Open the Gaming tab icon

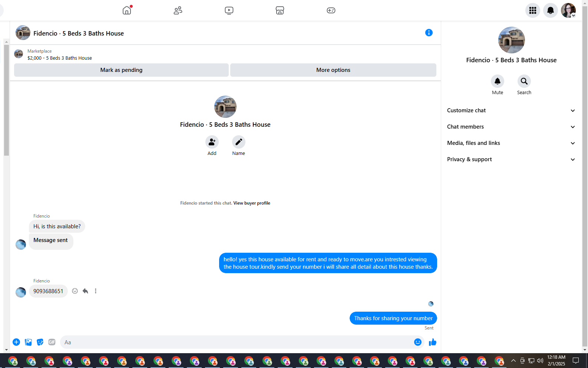coord(331,10)
